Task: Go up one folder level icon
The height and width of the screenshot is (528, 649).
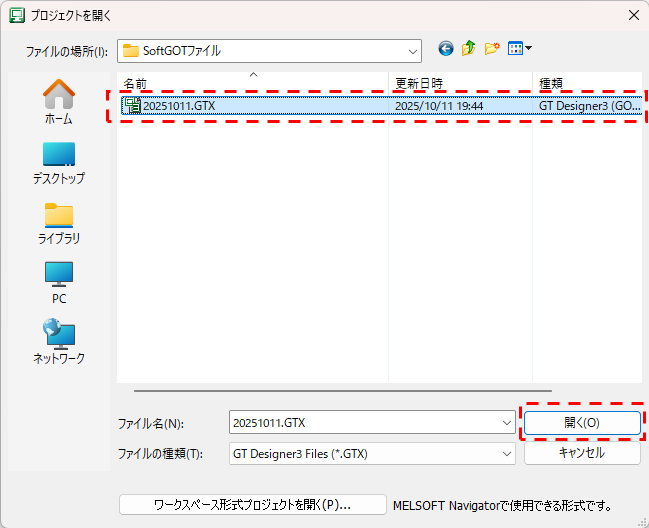Action: (x=468, y=49)
